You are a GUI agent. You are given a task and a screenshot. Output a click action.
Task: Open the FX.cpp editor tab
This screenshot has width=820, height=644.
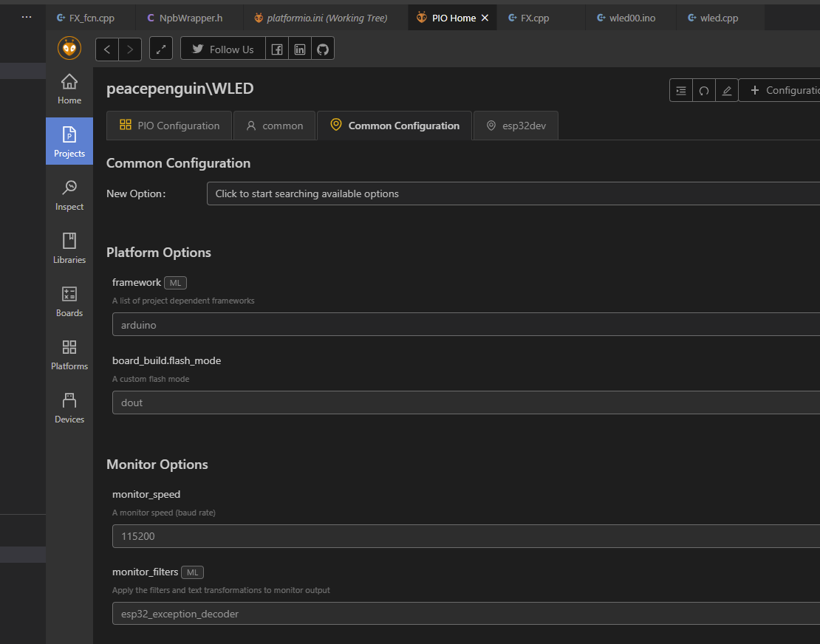point(541,18)
